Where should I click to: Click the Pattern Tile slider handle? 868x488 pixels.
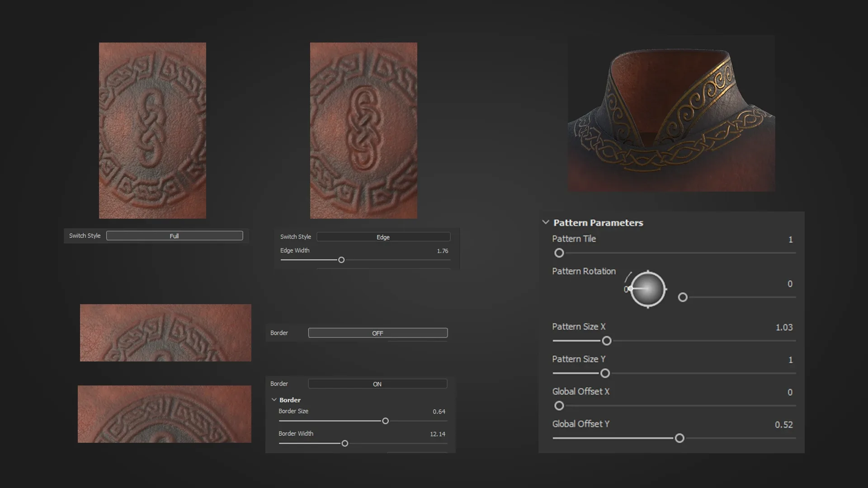(x=559, y=253)
